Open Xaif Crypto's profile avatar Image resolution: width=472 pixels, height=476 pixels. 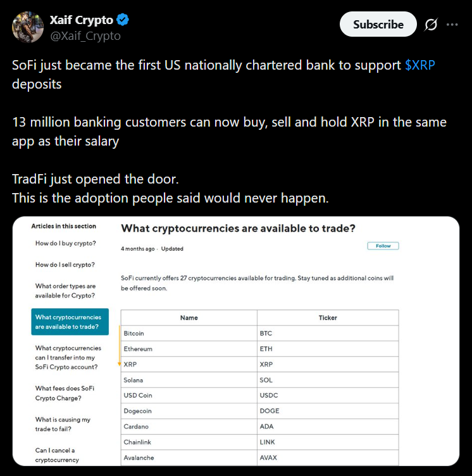point(28,27)
